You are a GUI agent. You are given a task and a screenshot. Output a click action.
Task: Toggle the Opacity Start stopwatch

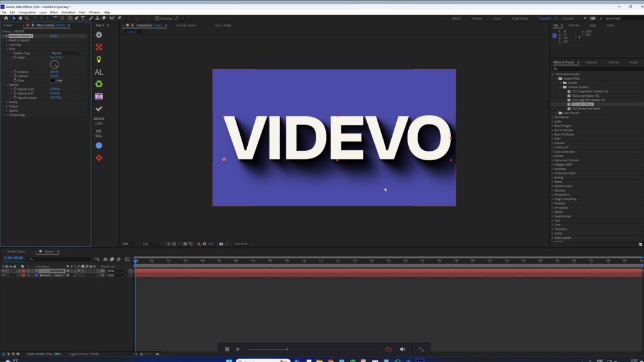(15, 89)
